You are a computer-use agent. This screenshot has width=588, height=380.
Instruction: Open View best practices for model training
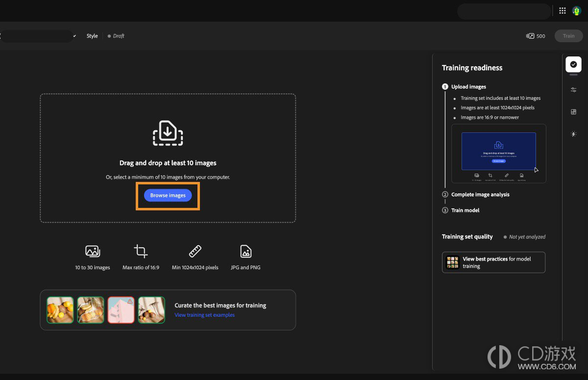pos(493,262)
